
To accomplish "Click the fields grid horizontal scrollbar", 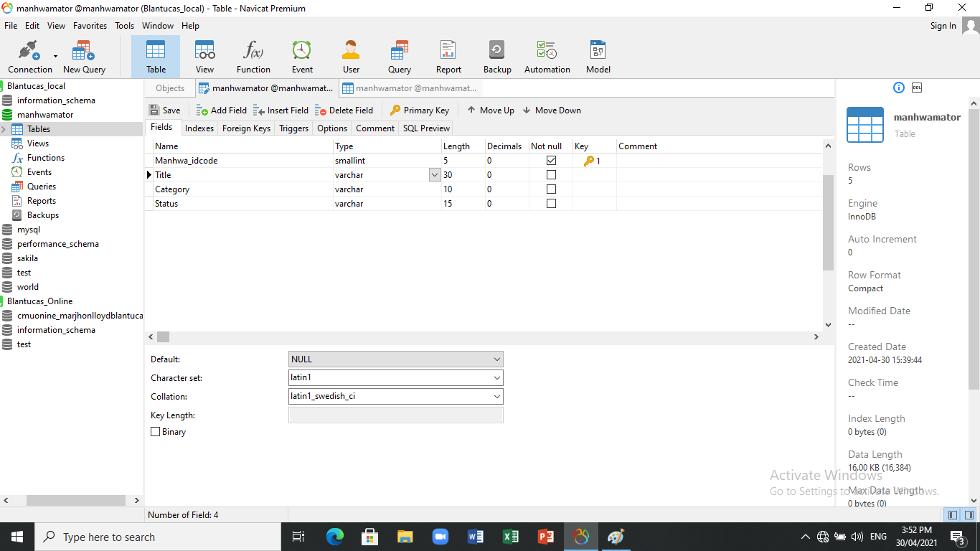I will 481,336.
